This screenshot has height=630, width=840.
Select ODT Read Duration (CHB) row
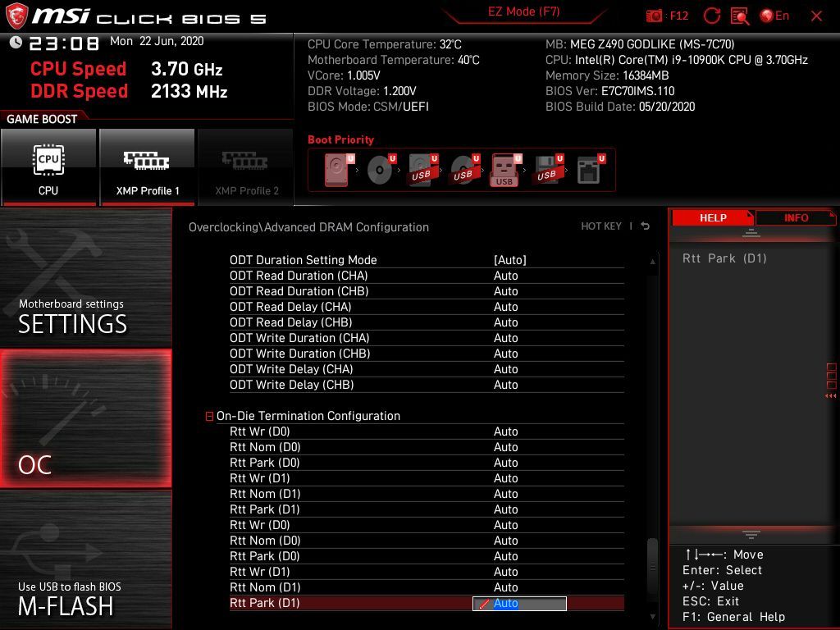click(427, 291)
